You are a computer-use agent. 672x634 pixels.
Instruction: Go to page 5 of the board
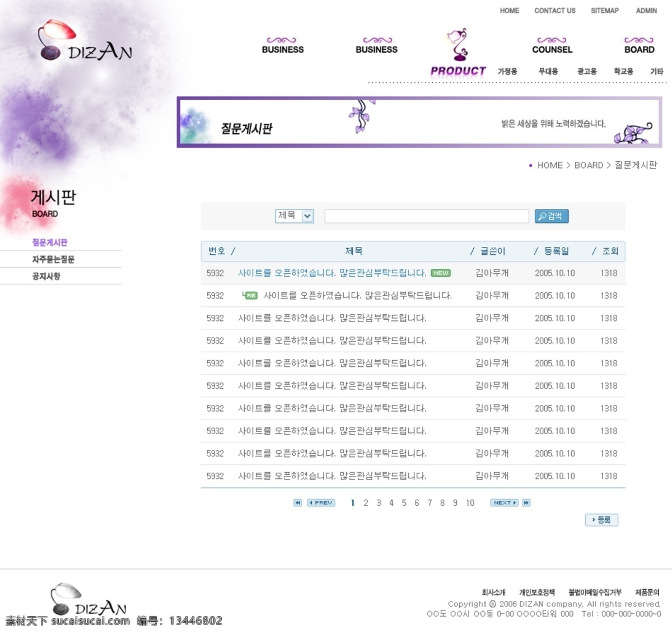coord(404,503)
